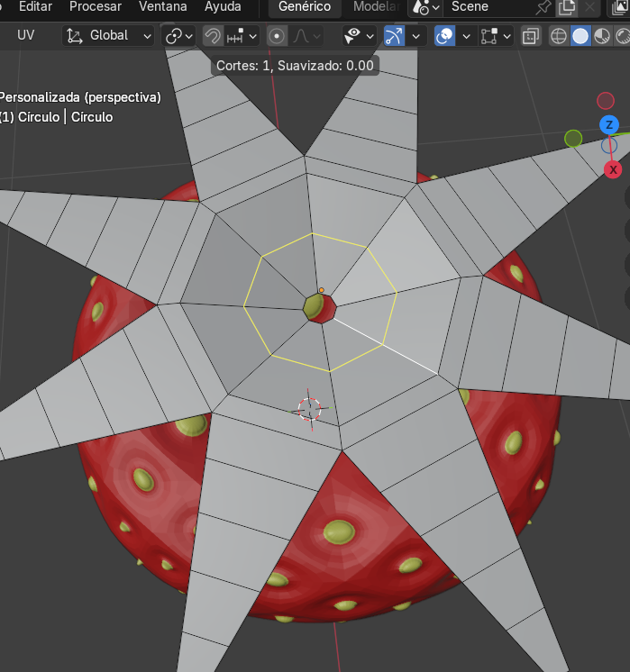The image size is (630, 672).
Task: Switch to the Genérico workspace tab
Action: (x=304, y=6)
